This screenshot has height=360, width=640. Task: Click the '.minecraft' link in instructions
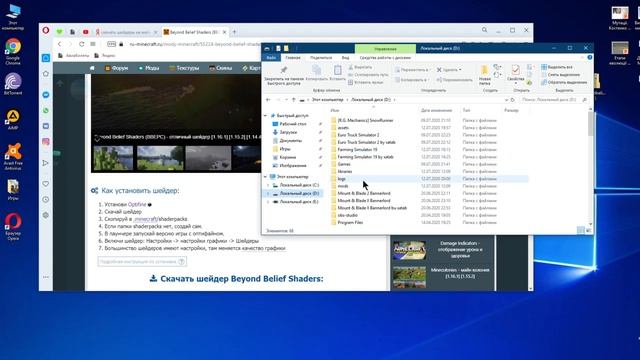145,219
